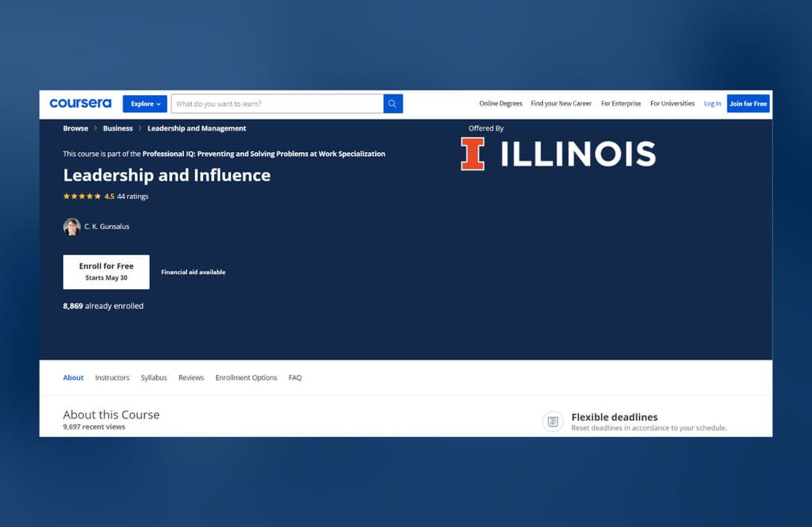Viewport: 812px width, 527px height.
Task: Switch to the About tab
Action: pos(73,377)
